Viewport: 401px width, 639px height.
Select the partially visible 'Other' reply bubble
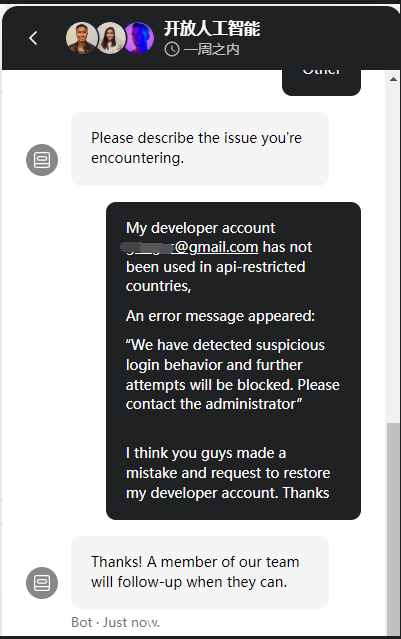(321, 82)
